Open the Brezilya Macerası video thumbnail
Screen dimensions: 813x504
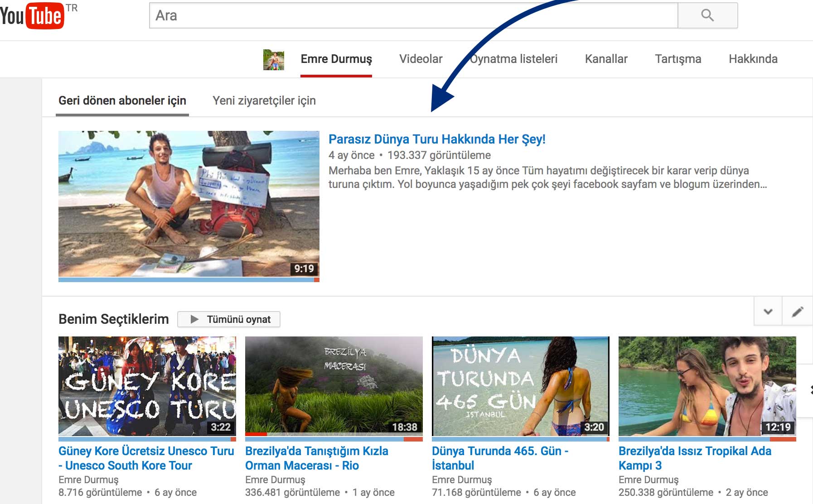click(334, 386)
